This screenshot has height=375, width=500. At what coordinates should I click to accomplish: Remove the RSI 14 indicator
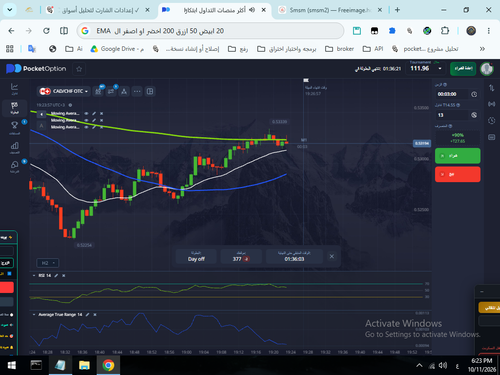(63, 275)
